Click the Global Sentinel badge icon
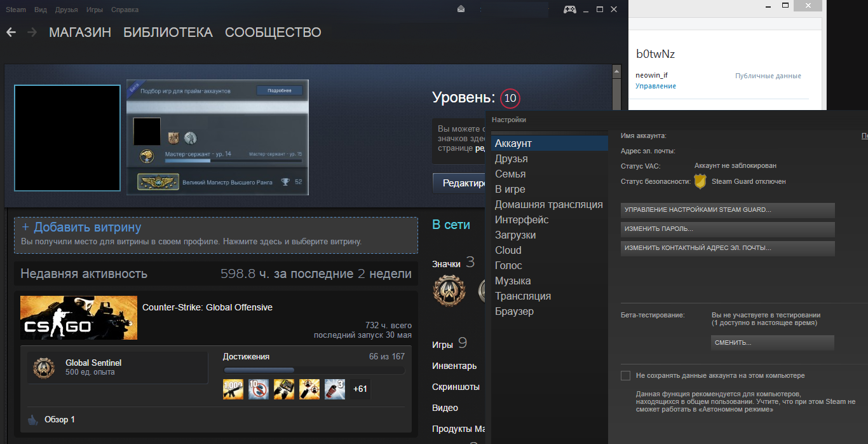868x444 pixels. pos(44,368)
